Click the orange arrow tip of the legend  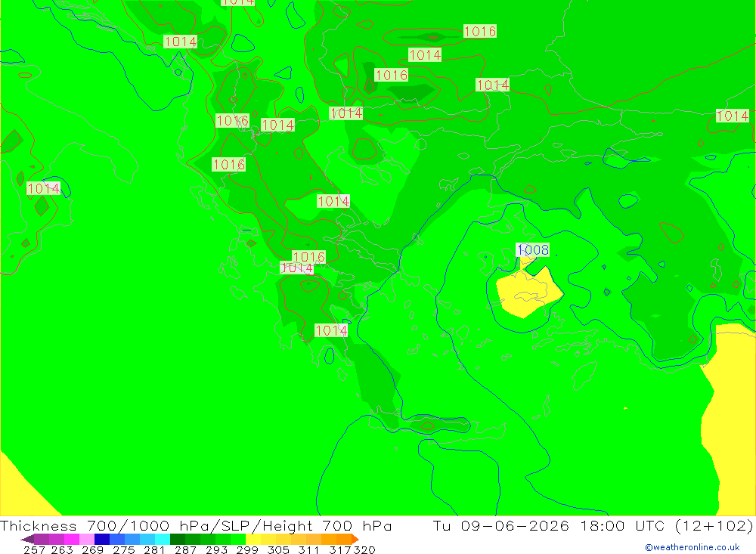355,540
